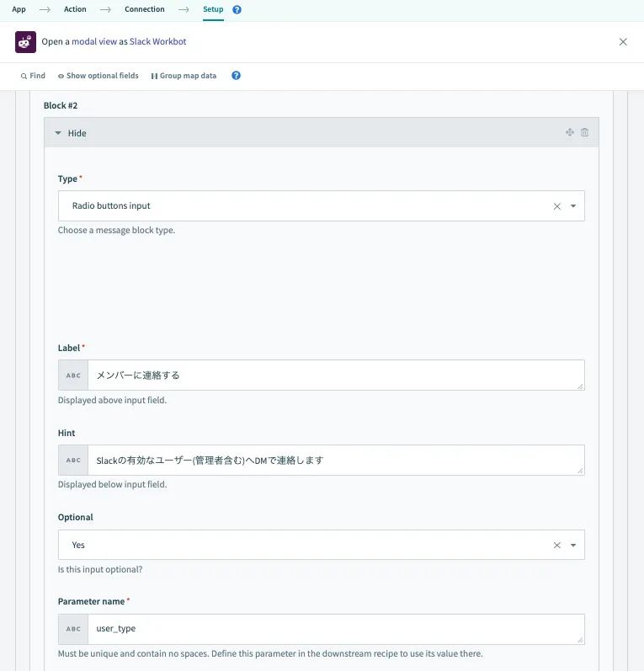This screenshot has height=671, width=644.
Task: Go to the Action step
Action: pyautogui.click(x=75, y=9)
